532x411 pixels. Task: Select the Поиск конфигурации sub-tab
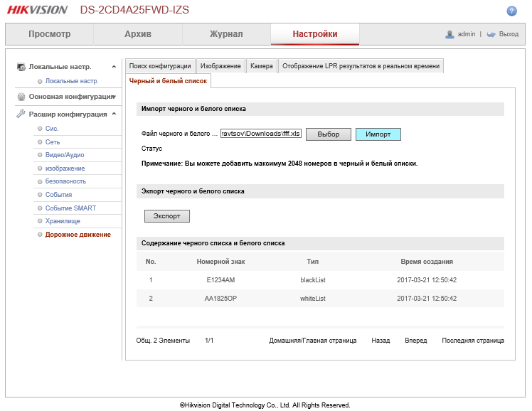point(160,66)
